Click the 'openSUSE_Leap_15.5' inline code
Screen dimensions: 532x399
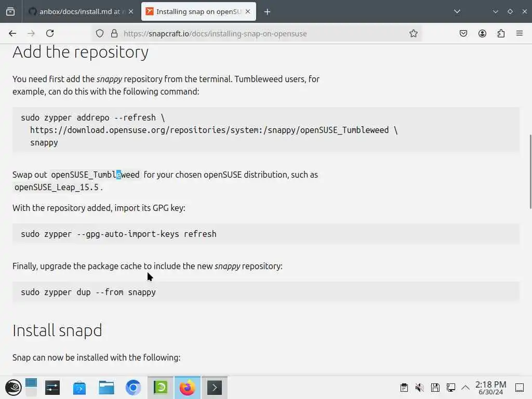tap(56, 187)
